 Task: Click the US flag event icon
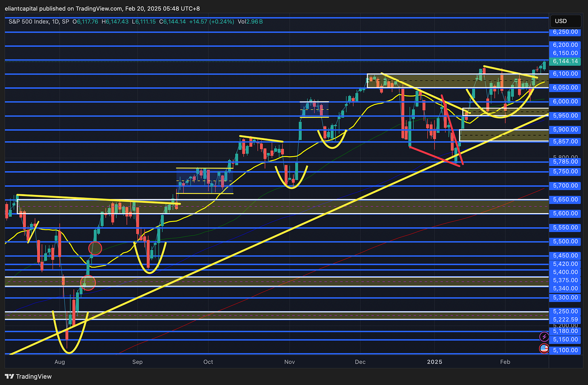(x=544, y=349)
